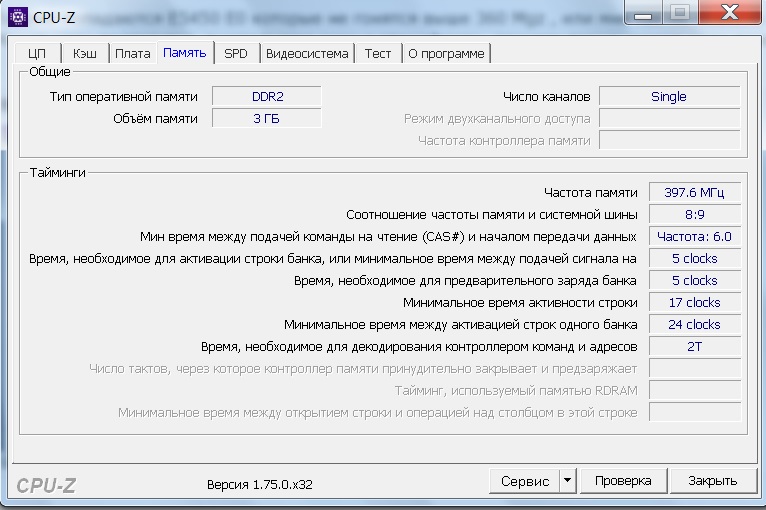Click the 8:9 ratio value
766x510 pixels.
coord(695,214)
